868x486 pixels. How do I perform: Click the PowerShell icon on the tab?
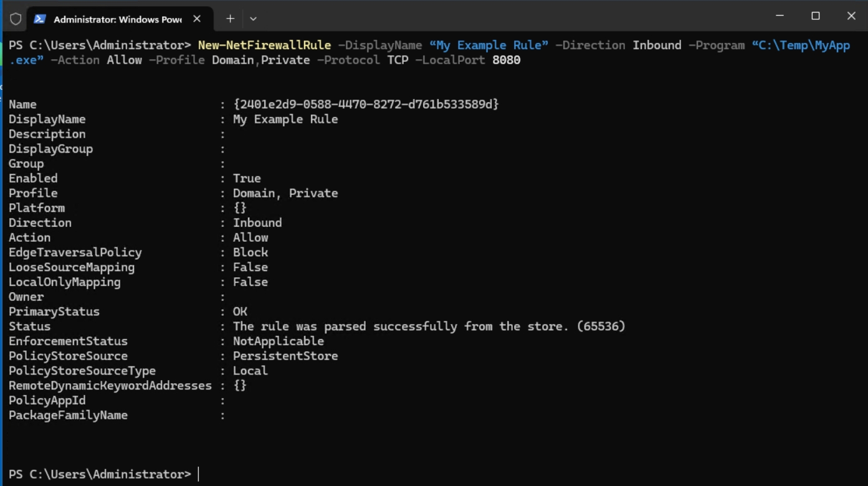[39, 19]
